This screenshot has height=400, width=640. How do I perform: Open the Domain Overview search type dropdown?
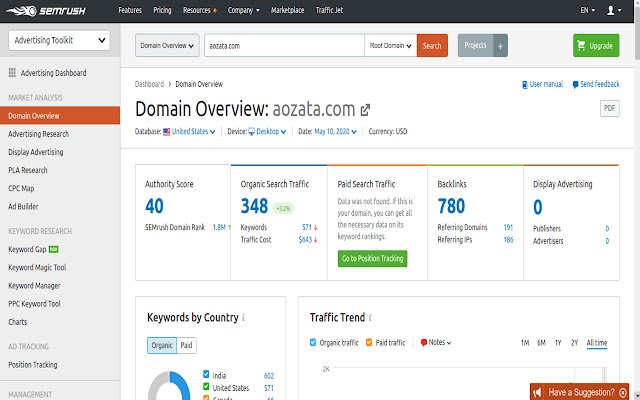(x=167, y=46)
